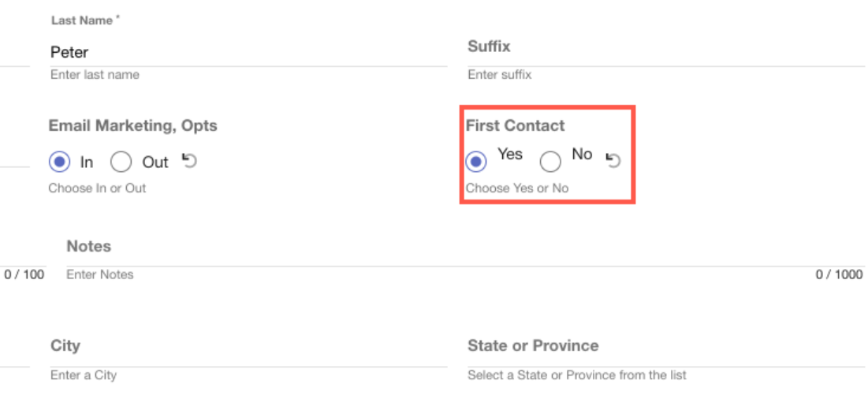Viewport: 868px width, 403px height.
Task: Choose "No" radio button for First Contact
Action: pos(550,162)
